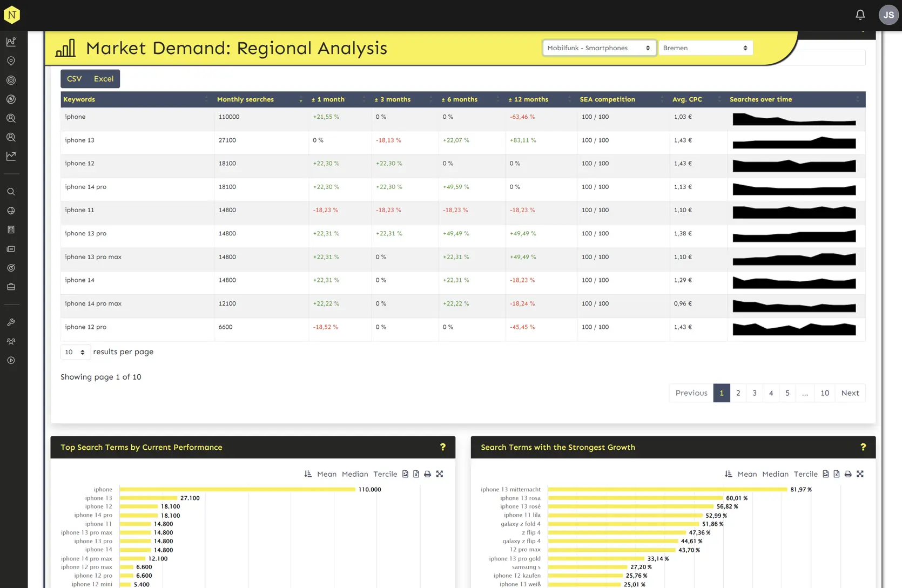The width and height of the screenshot is (902, 588).
Task: Toggle Tercile lines in Strongest Growth chart
Action: click(x=805, y=474)
